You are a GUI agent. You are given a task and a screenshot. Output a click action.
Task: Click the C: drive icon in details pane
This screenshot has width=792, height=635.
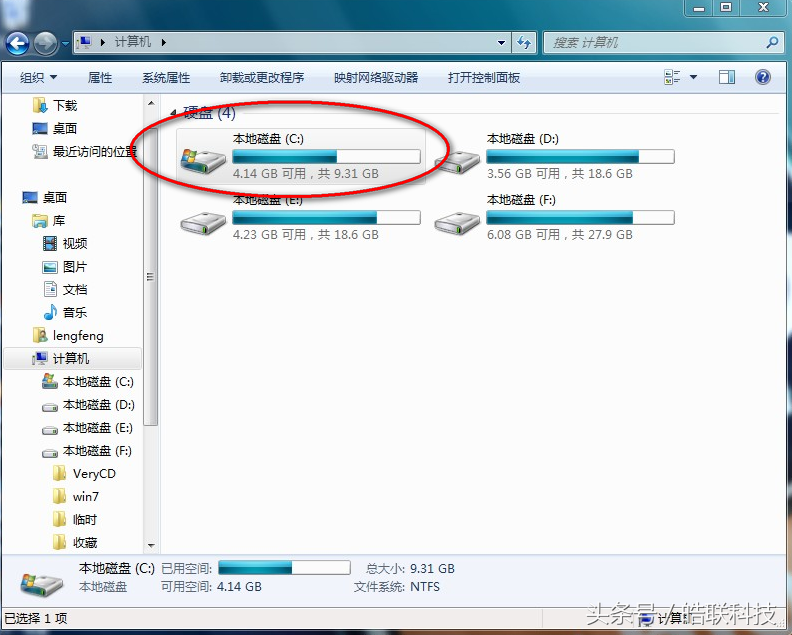click(x=41, y=584)
